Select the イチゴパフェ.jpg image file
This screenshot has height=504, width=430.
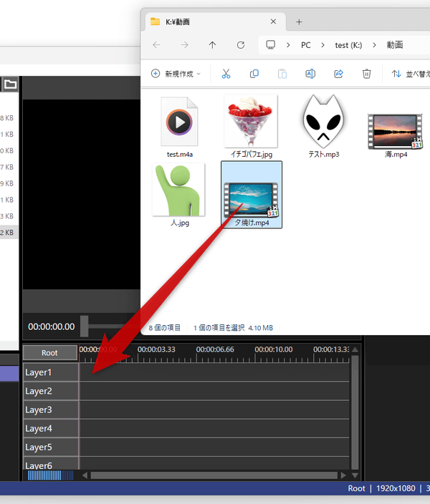click(x=251, y=127)
